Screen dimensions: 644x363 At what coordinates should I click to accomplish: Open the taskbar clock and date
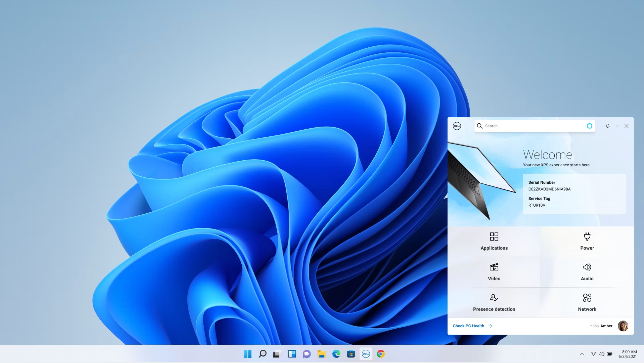pyautogui.click(x=628, y=354)
